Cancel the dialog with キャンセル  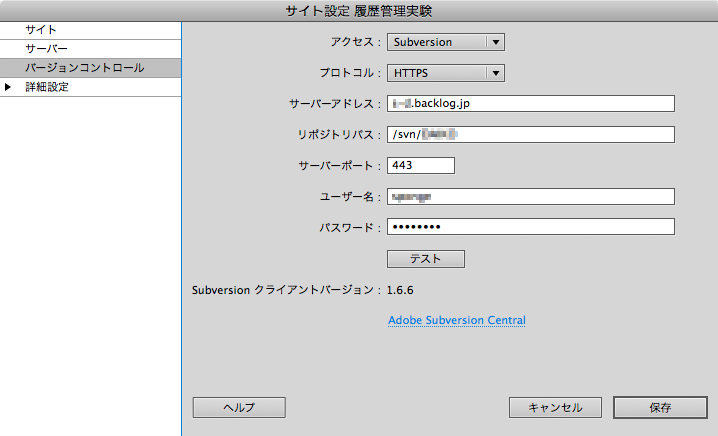point(554,407)
